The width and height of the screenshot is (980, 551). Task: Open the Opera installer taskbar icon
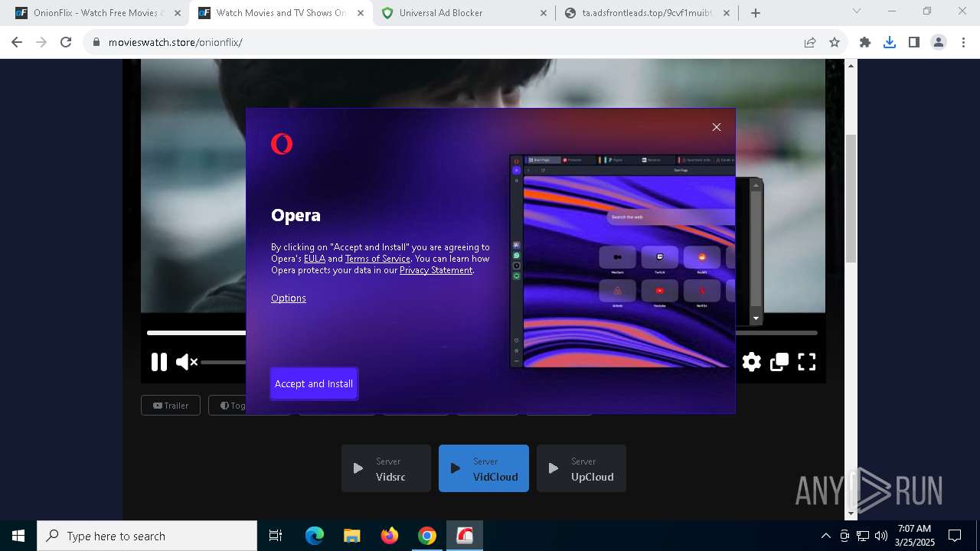click(465, 536)
